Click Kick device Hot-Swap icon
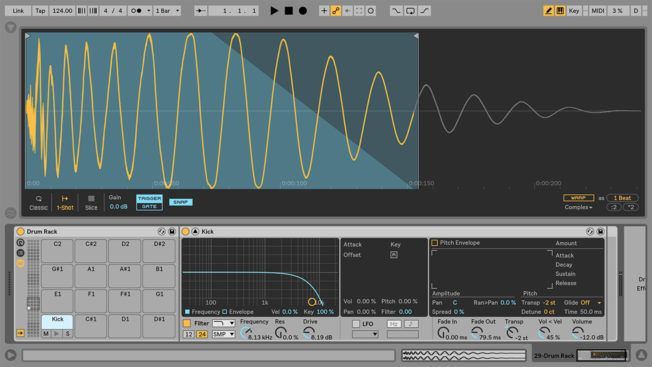Screen dimensions: 652x367 pos(590,232)
